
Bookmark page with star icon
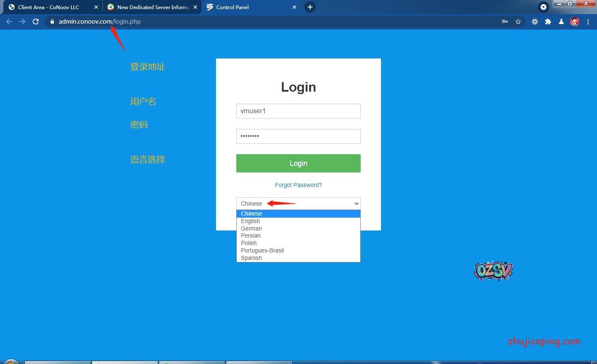(518, 22)
